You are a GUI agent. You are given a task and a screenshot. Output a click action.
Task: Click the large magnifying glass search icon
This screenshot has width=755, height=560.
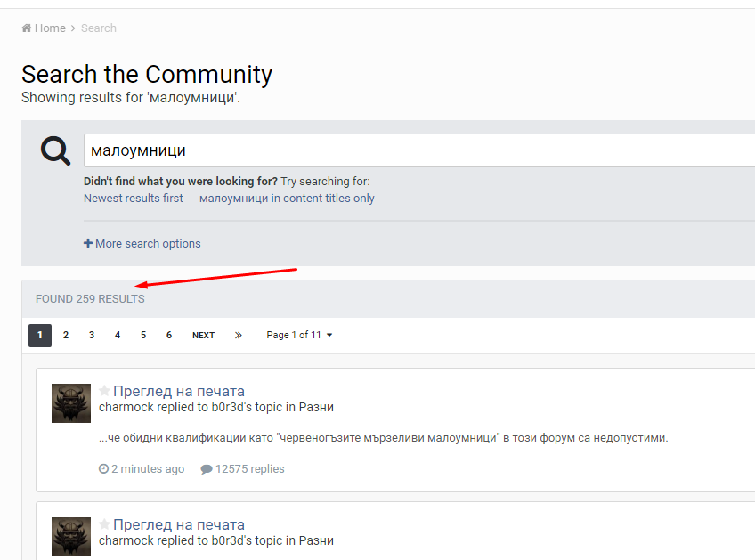pyautogui.click(x=55, y=150)
